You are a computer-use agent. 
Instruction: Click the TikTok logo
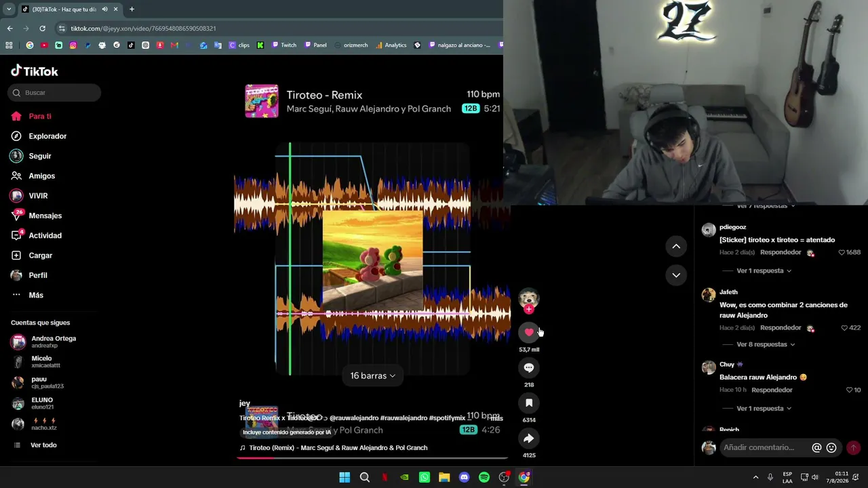pyautogui.click(x=35, y=71)
